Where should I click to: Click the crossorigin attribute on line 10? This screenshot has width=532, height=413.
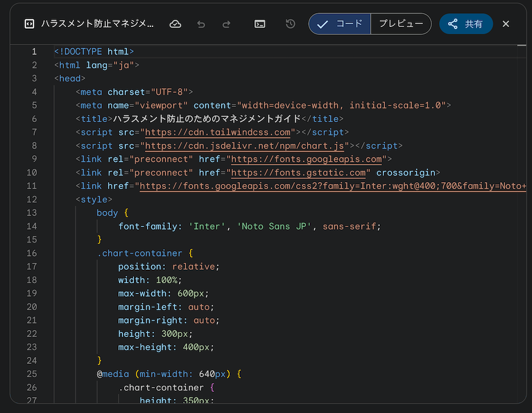tap(406, 173)
